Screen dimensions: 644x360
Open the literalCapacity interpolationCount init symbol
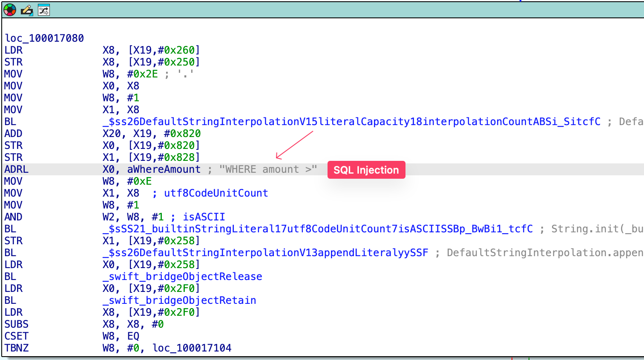point(351,122)
